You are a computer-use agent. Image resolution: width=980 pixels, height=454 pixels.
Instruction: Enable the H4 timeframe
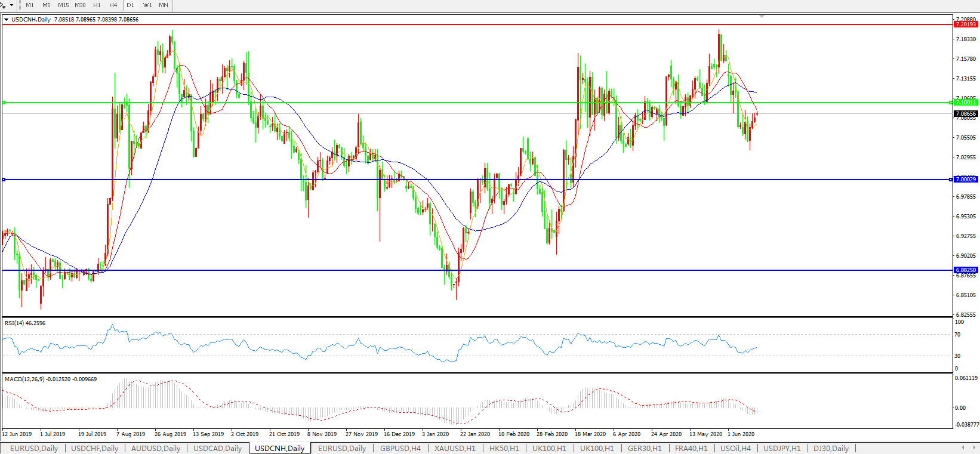[113, 5]
